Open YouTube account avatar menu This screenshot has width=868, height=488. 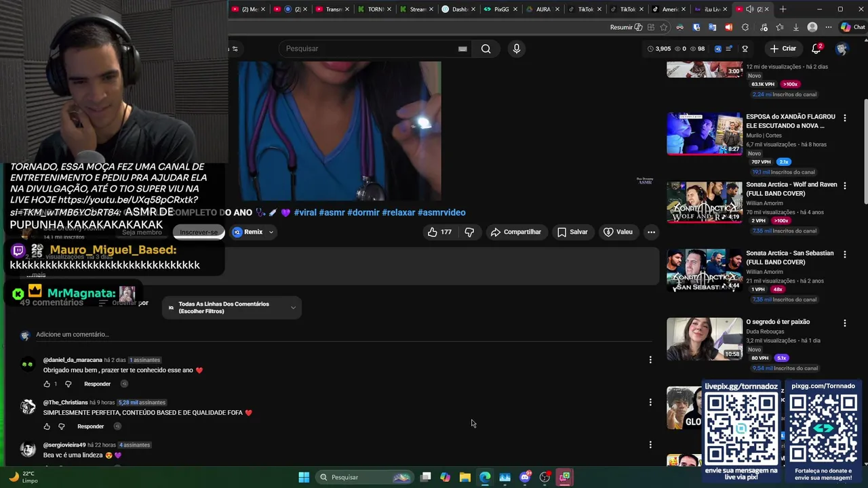click(842, 49)
